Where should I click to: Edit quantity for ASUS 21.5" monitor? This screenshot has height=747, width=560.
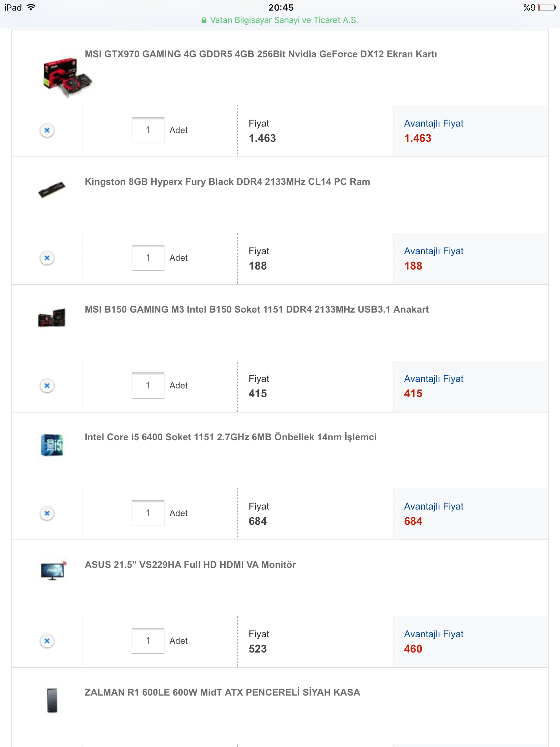148,641
